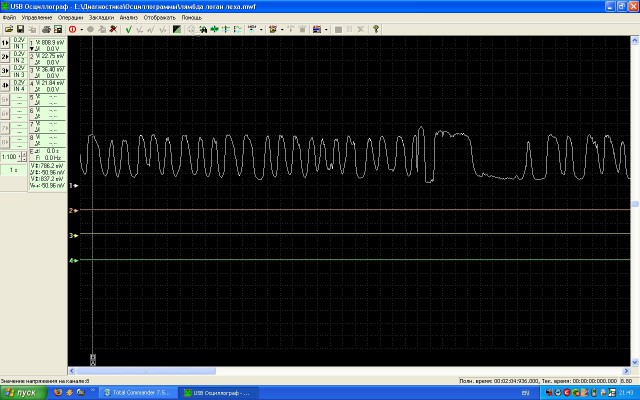Click the vertical cursor handle at the graph bottom
This screenshot has width=640, height=400.
[x=93, y=360]
